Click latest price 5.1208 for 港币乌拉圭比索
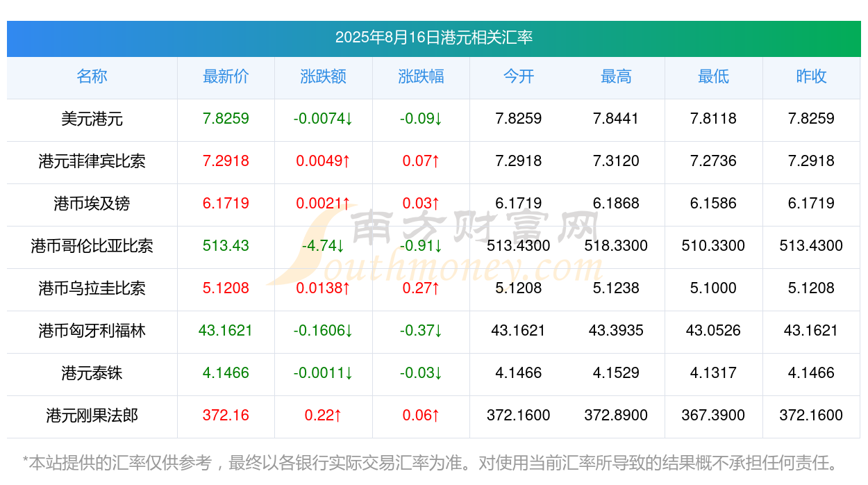 226,288
